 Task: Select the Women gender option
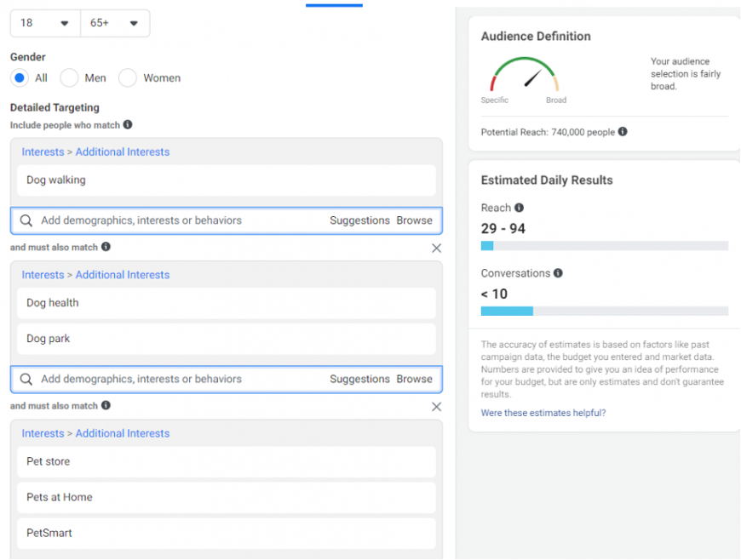point(128,78)
